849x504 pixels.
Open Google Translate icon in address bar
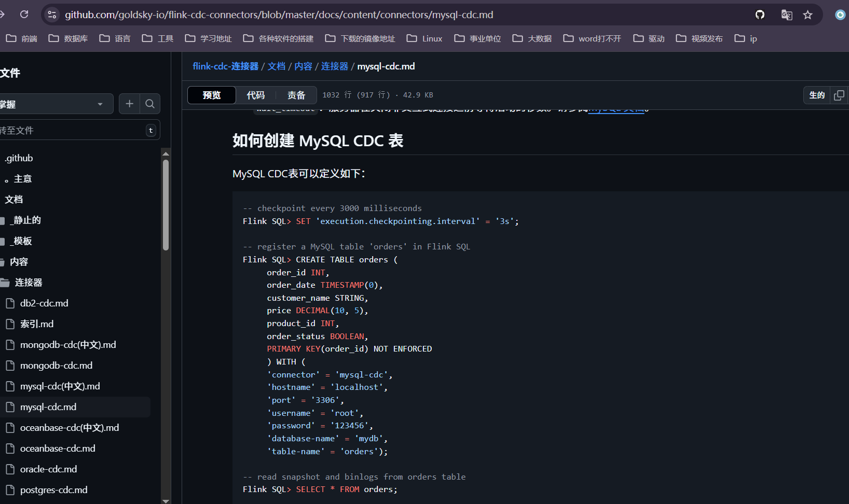pyautogui.click(x=786, y=15)
